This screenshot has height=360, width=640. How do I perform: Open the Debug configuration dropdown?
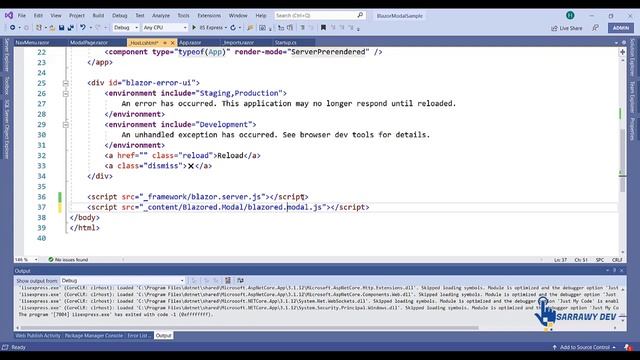[126, 28]
